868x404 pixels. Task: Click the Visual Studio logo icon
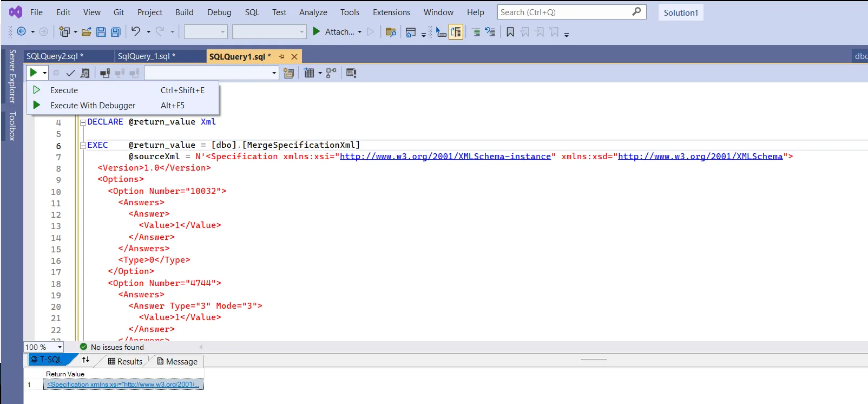pos(16,12)
